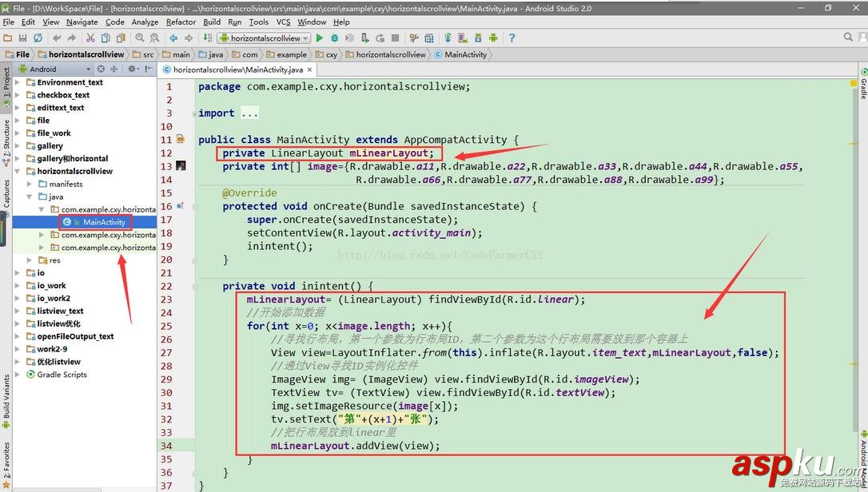The image size is (868, 492).
Task: Run the horizontalscrollview app with the green Run icon
Action: point(319,37)
